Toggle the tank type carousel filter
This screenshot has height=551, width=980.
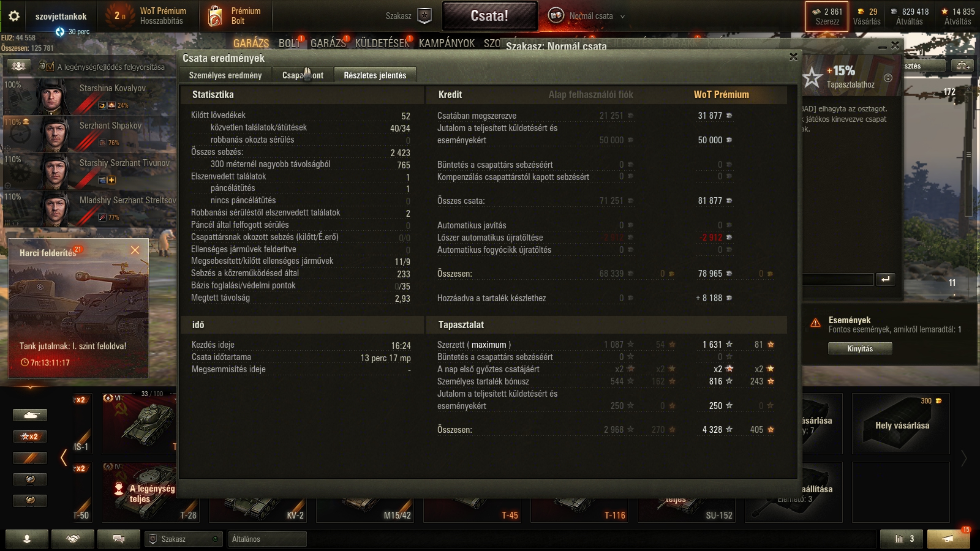pyautogui.click(x=30, y=415)
